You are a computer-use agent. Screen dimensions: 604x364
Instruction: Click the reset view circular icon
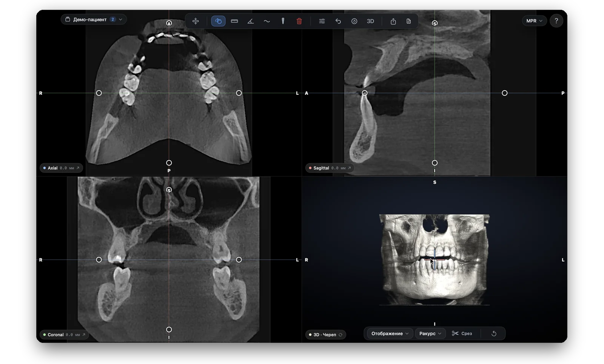pyautogui.click(x=354, y=21)
